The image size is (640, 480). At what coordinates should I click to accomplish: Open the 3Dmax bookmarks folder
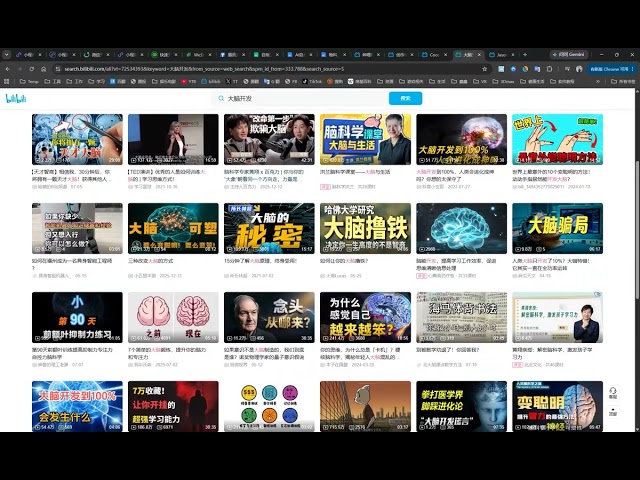(503, 81)
